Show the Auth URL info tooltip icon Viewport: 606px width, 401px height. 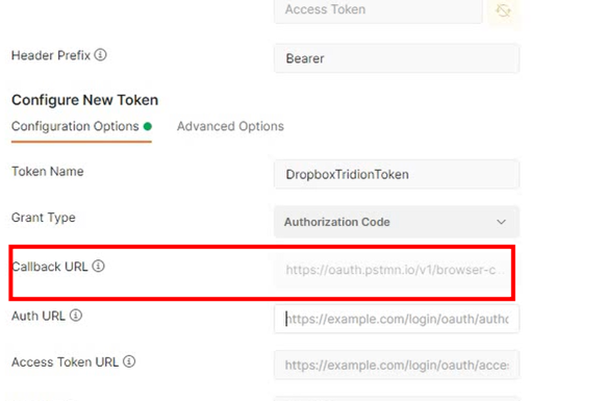click(x=76, y=315)
